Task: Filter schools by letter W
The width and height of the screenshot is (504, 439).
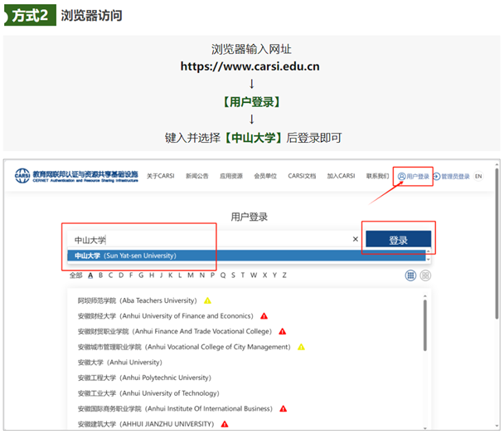Action: [x=254, y=276]
